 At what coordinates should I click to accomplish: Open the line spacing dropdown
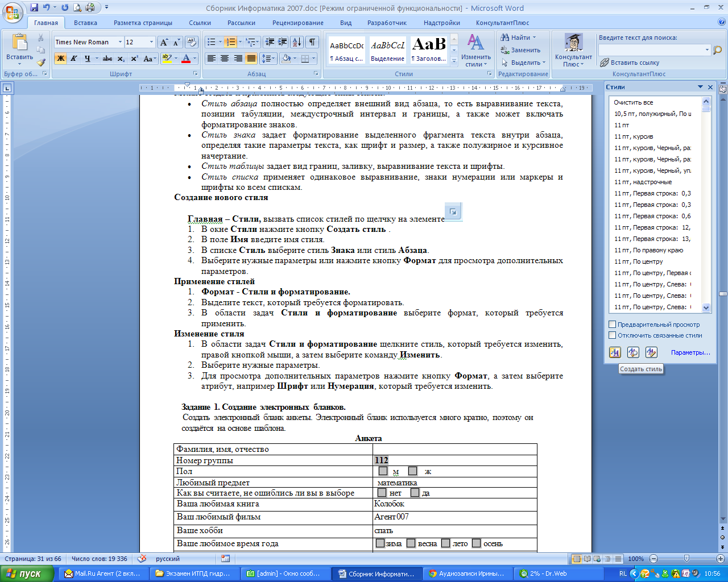(x=270, y=59)
